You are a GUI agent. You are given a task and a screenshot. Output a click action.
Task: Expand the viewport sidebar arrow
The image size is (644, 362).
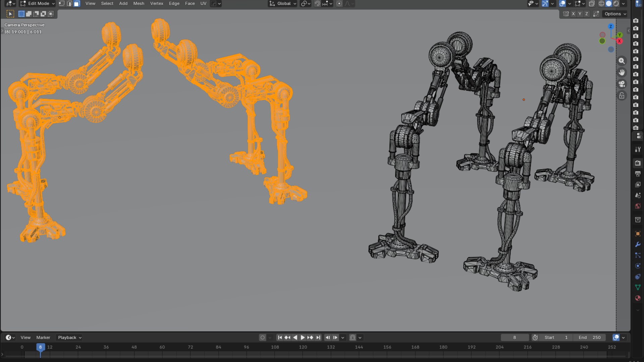629,31
